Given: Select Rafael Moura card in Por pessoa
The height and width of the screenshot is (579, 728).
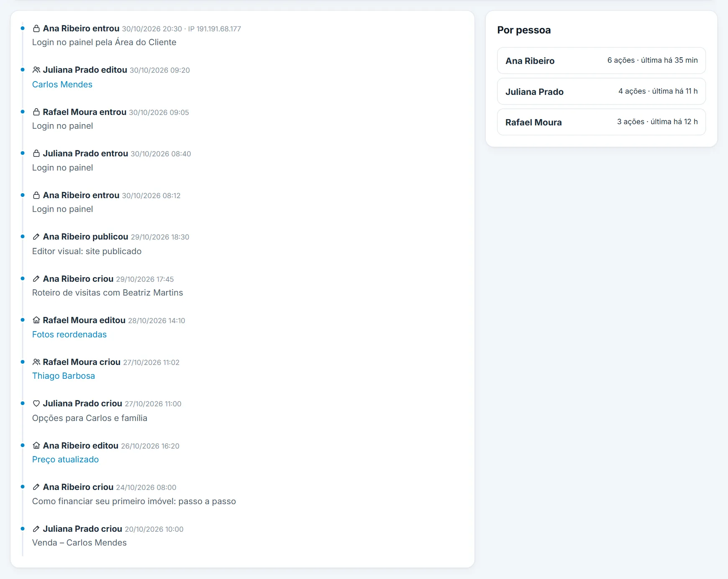Looking at the screenshot, I should tap(601, 122).
